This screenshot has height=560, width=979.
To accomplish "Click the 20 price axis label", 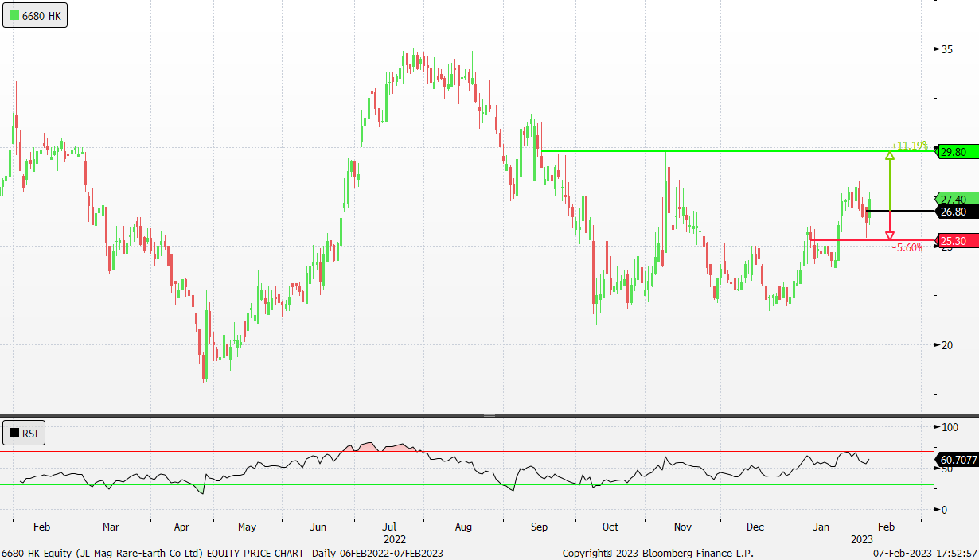I will point(947,345).
